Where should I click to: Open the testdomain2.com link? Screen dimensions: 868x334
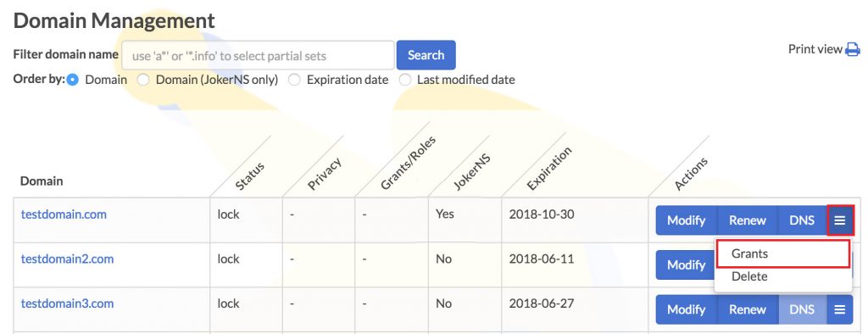click(67, 259)
